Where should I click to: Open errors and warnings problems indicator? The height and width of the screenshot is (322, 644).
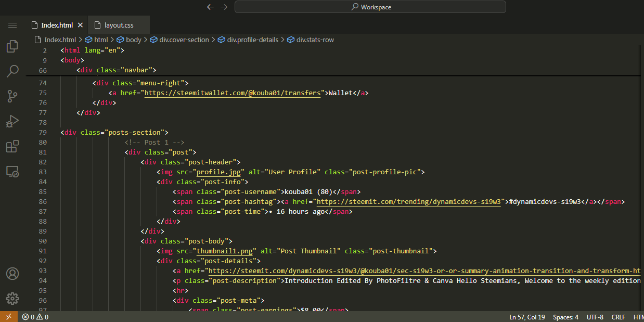point(35,317)
